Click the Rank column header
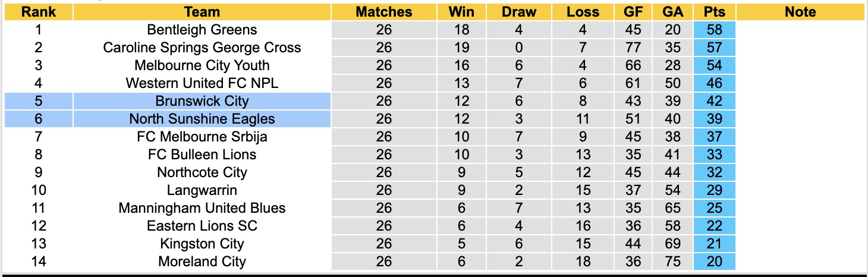The height and width of the screenshot is (277, 868). (37, 12)
